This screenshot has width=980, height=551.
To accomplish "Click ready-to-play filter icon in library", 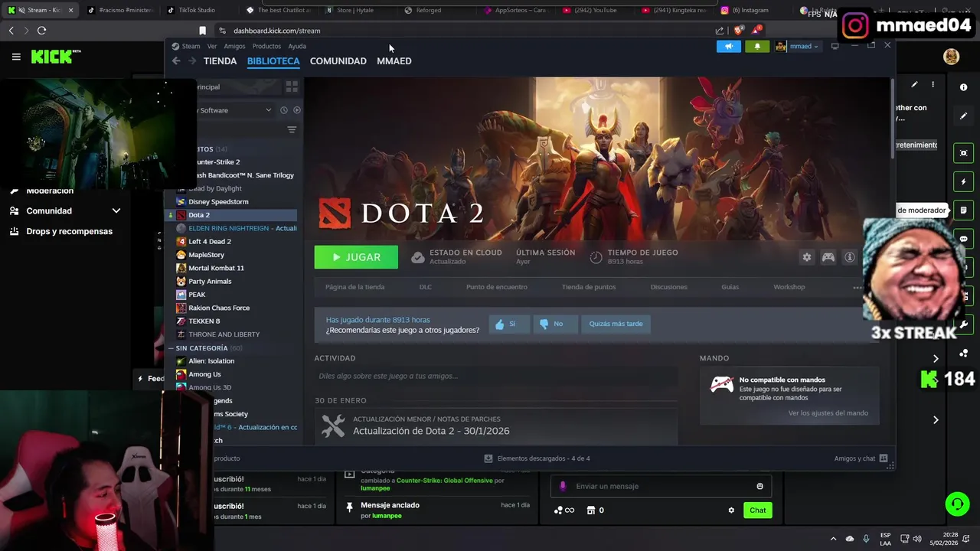I will (x=297, y=110).
